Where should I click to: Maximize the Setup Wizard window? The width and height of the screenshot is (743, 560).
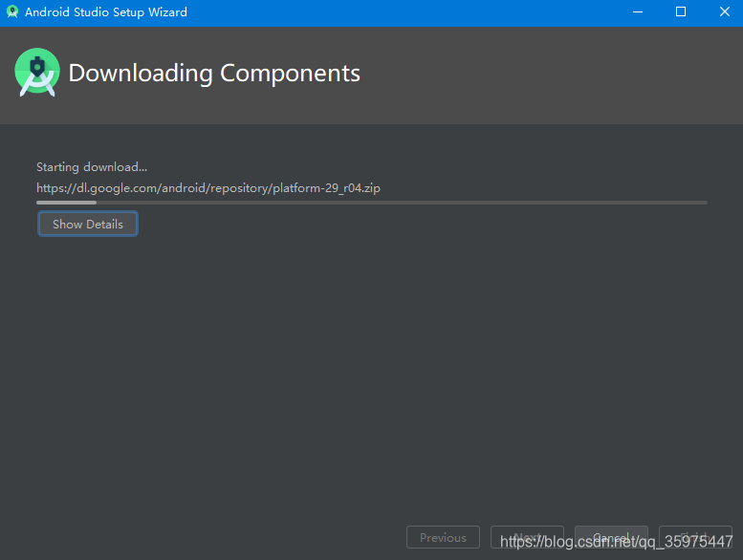click(x=681, y=11)
